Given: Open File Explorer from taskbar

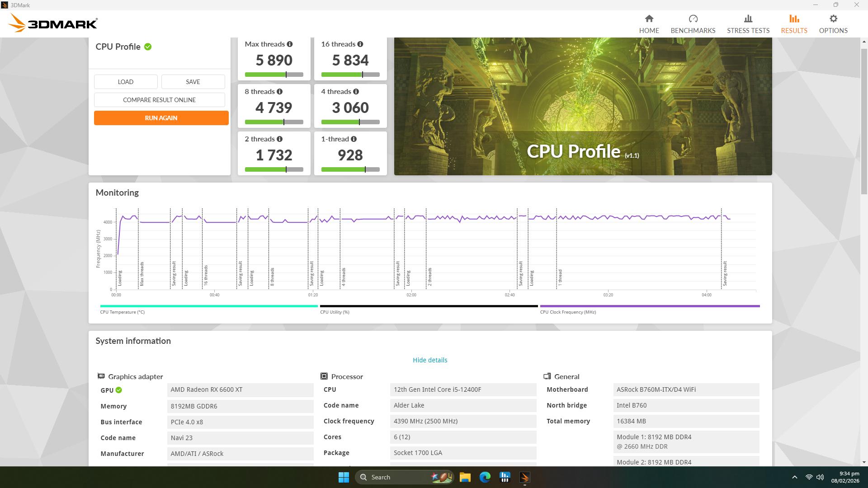Looking at the screenshot, I should [465, 477].
